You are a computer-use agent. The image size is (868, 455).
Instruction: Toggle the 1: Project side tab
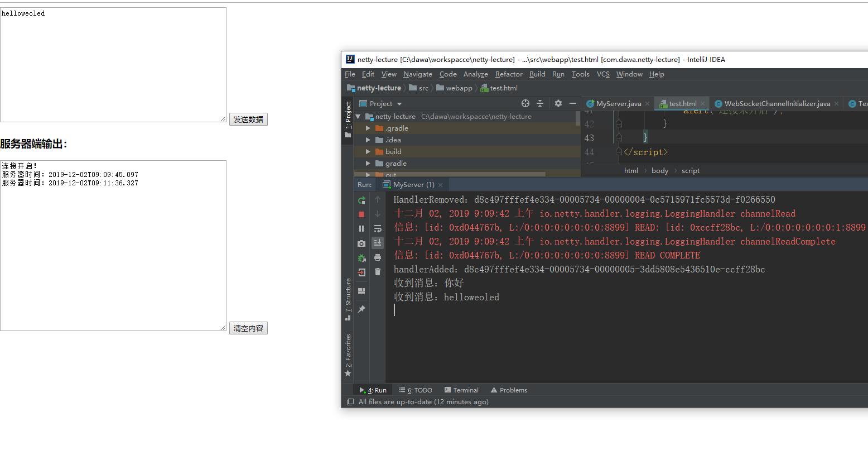[x=348, y=119]
